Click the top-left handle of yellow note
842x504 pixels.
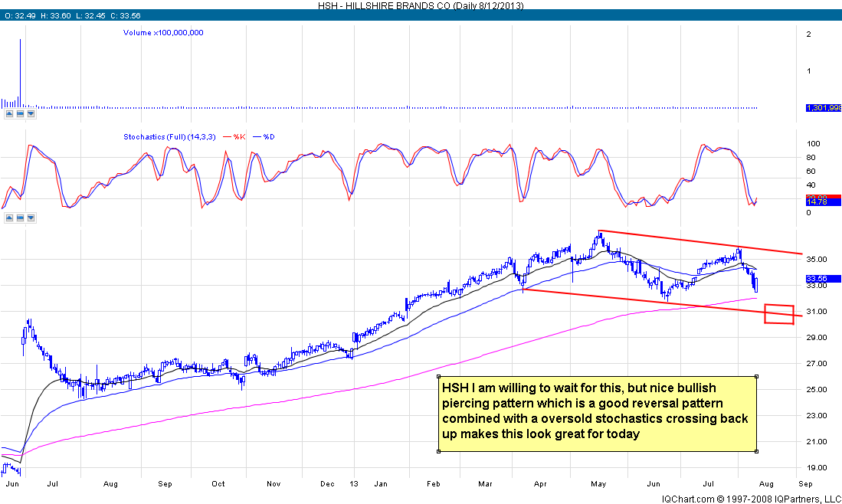(438, 377)
